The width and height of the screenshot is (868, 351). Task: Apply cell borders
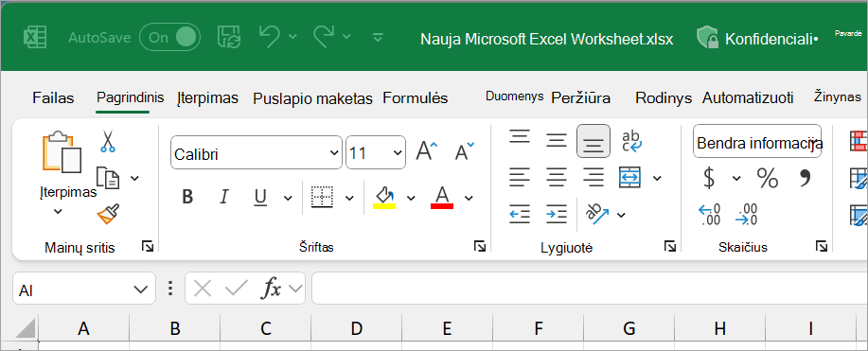click(322, 197)
